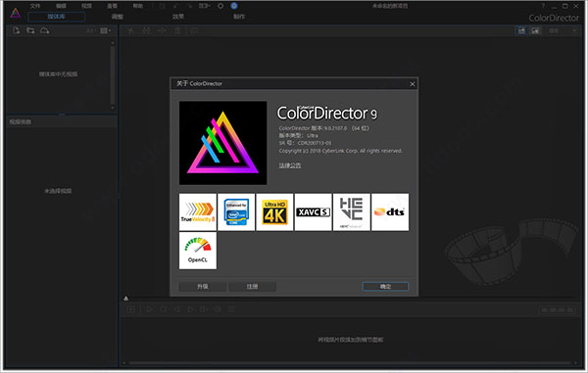Open the 帮助 help menu
Viewport: 588px width, 373px height.
(x=138, y=6)
